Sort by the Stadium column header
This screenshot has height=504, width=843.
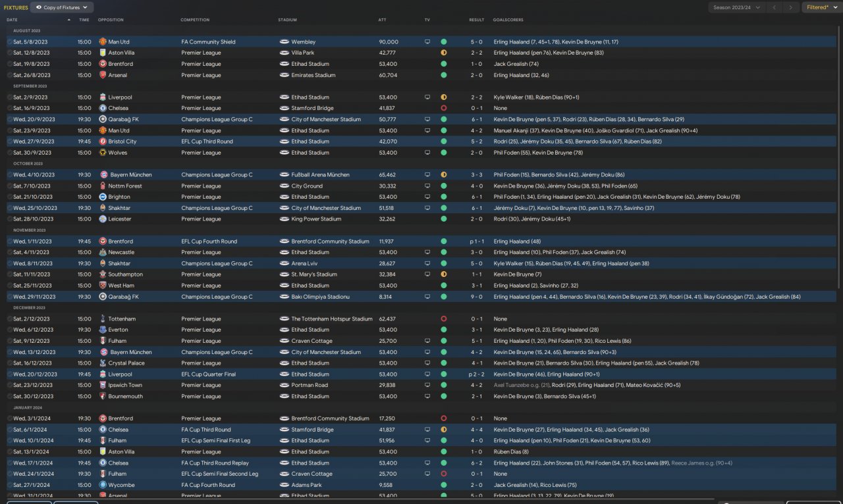(288, 20)
